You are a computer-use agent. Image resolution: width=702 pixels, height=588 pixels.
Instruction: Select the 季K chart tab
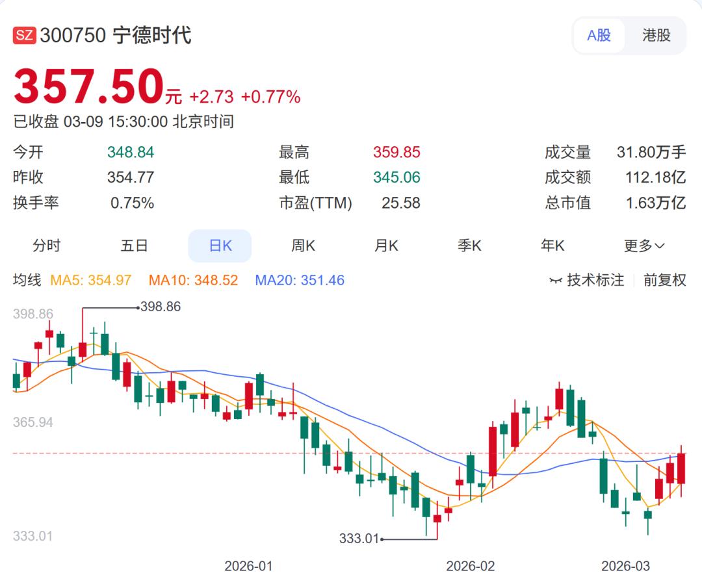(469, 246)
